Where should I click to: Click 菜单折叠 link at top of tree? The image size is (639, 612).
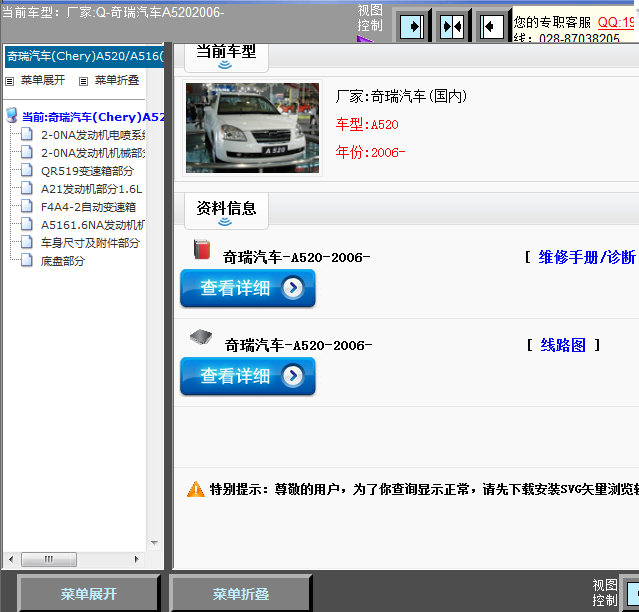click(117, 80)
